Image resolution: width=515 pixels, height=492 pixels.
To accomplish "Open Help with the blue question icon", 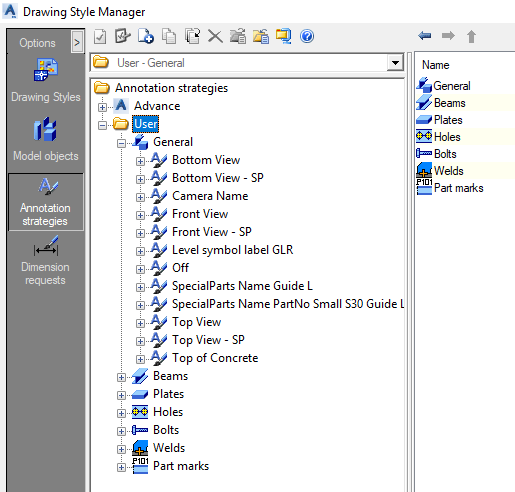I will tap(307, 36).
